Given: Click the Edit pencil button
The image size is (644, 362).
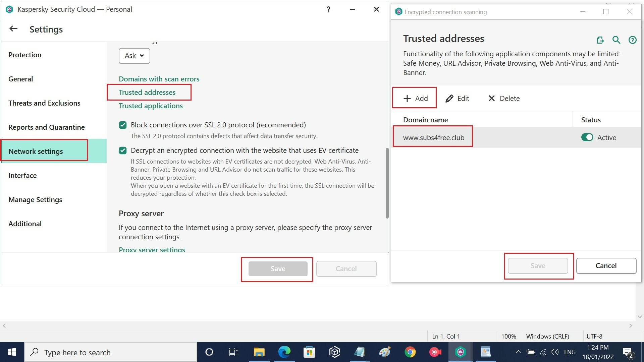Looking at the screenshot, I should pyautogui.click(x=457, y=98).
